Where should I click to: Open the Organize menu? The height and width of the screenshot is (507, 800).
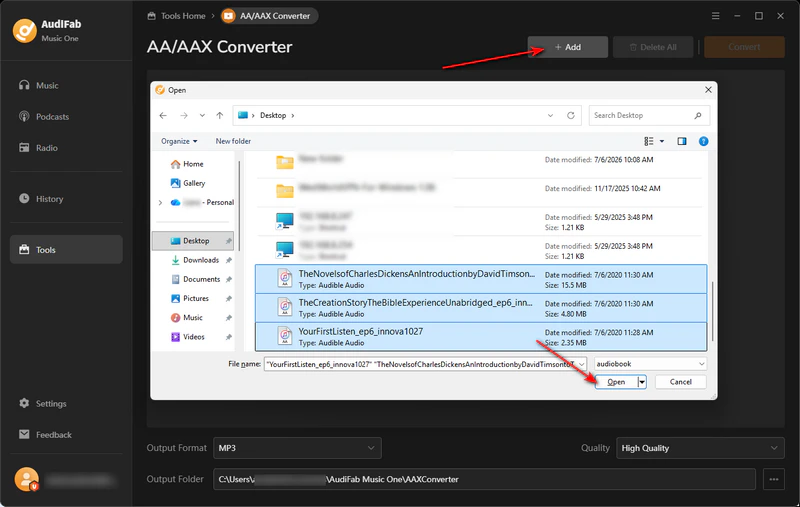pyautogui.click(x=179, y=141)
